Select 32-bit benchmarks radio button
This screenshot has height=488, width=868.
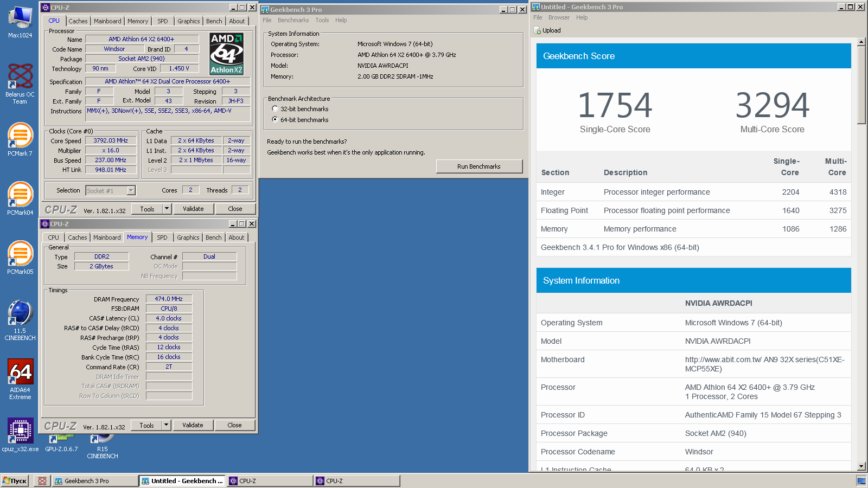[275, 108]
